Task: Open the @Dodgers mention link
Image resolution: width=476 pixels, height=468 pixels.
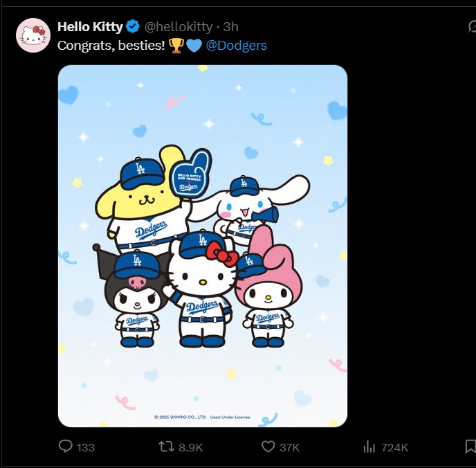Action: click(236, 45)
